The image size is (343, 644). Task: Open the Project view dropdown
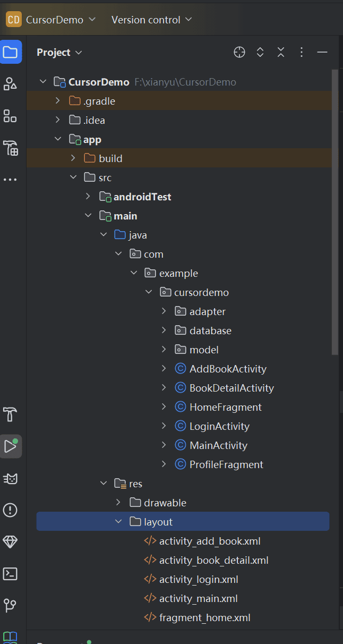[x=59, y=52]
